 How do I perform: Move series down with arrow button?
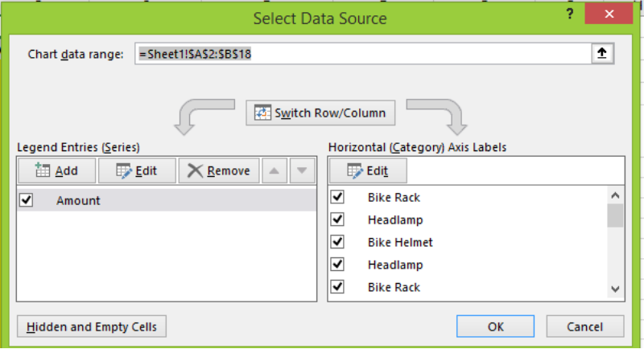302,170
